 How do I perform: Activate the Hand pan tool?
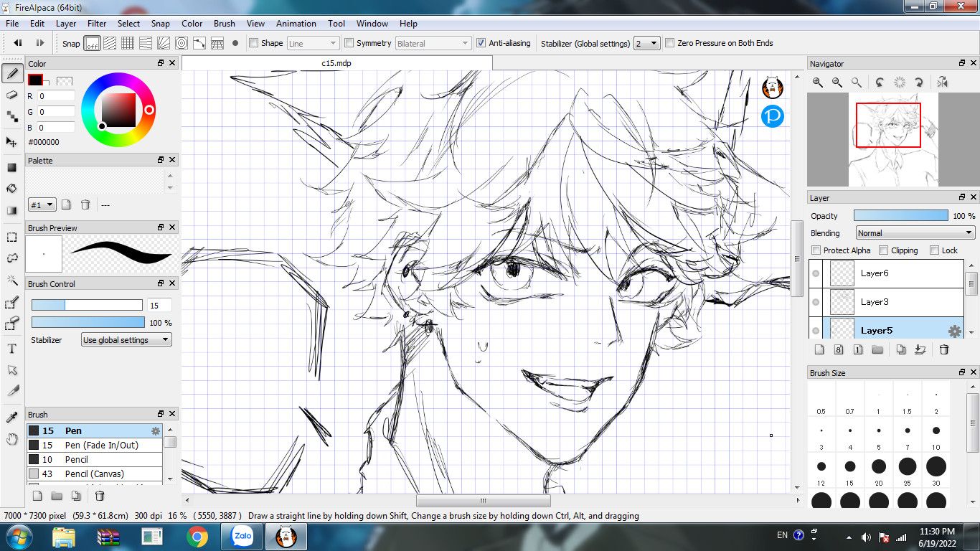[x=11, y=439]
